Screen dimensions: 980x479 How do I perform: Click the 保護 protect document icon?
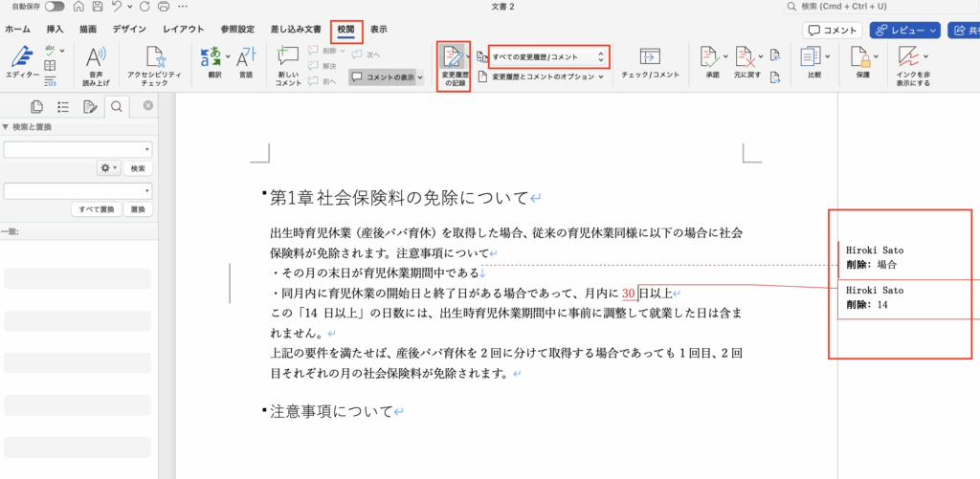coord(862,65)
